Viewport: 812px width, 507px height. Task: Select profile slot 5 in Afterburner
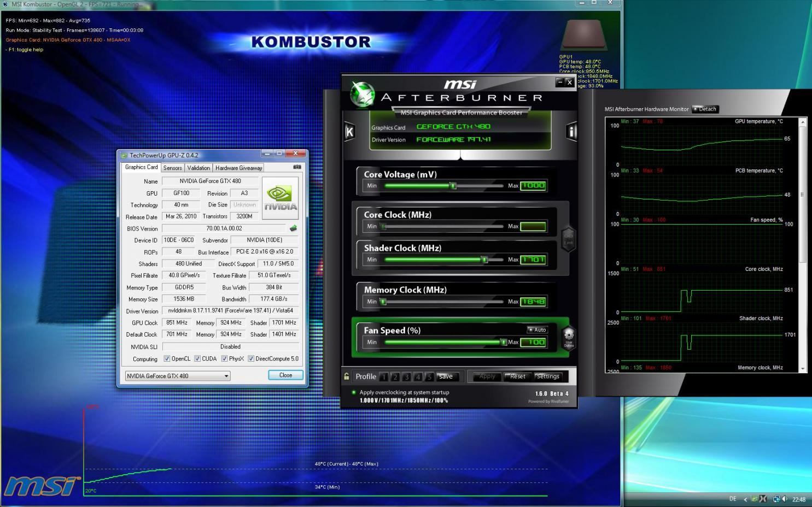click(x=429, y=377)
